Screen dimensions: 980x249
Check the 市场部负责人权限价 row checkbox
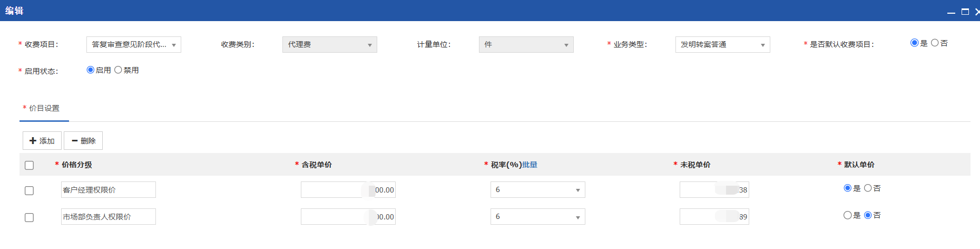click(x=30, y=217)
